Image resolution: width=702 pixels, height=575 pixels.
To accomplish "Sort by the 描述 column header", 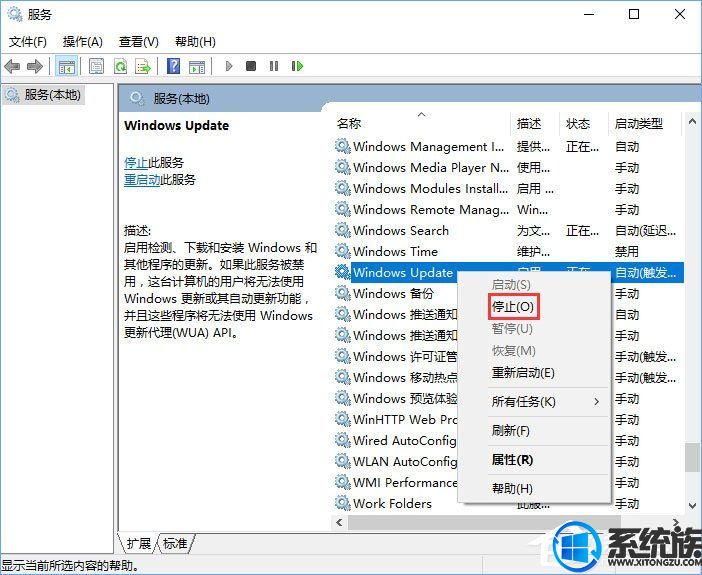I will click(535, 123).
